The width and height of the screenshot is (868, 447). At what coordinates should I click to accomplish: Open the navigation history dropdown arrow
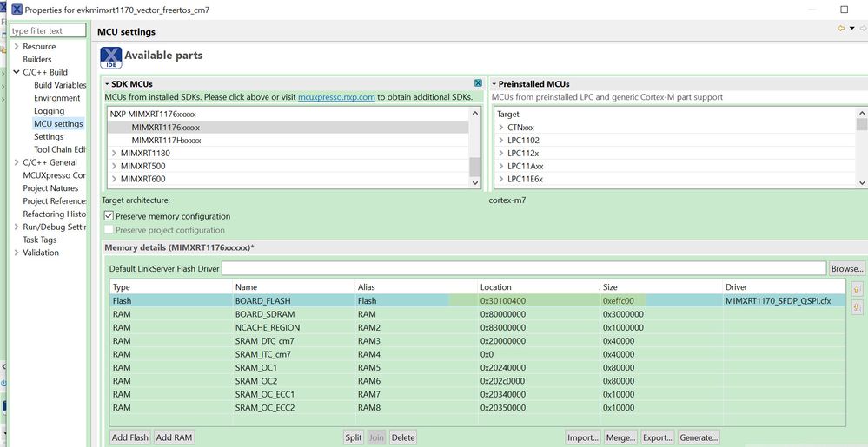[851, 29]
